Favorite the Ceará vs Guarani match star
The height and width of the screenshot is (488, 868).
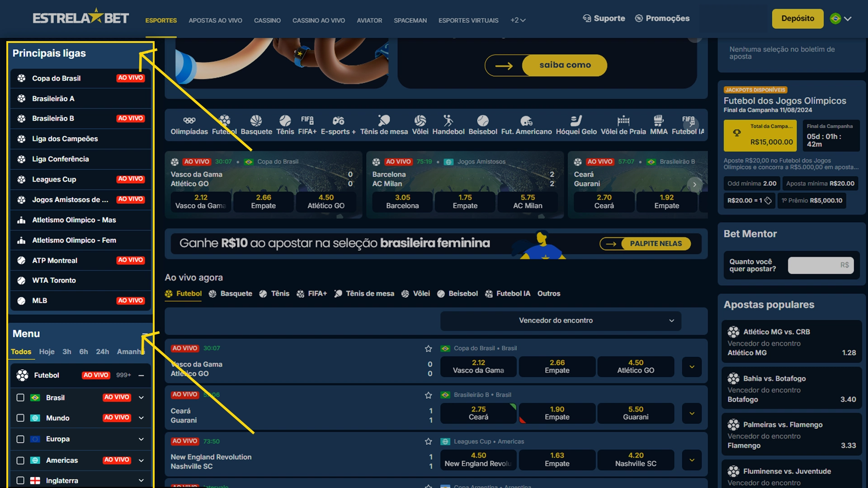[x=428, y=395]
